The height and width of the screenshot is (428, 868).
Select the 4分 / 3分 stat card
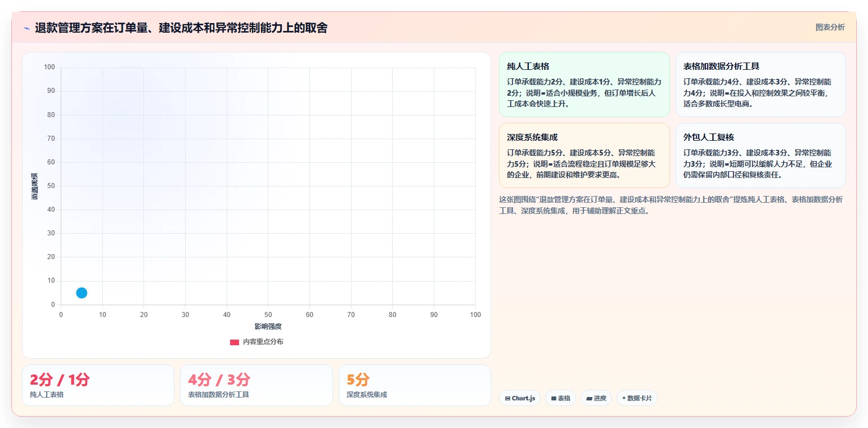257,385
